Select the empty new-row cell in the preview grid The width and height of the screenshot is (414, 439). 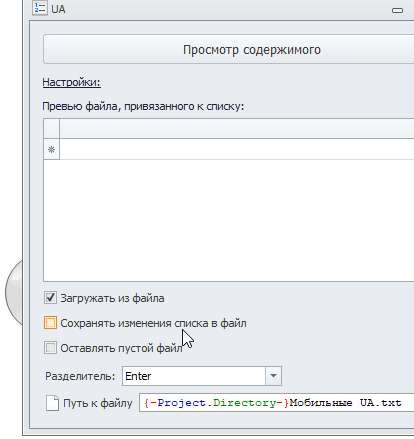pyautogui.click(x=237, y=149)
